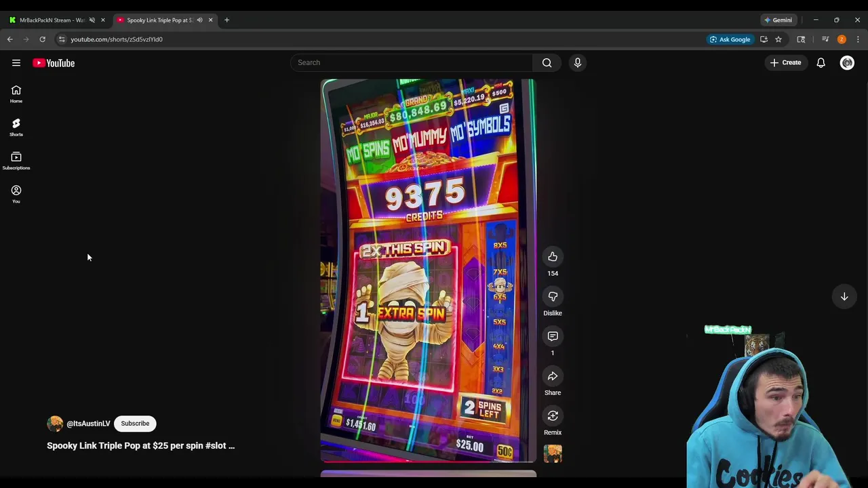Unmute the MrBackPackN Stream tab

[92, 20]
